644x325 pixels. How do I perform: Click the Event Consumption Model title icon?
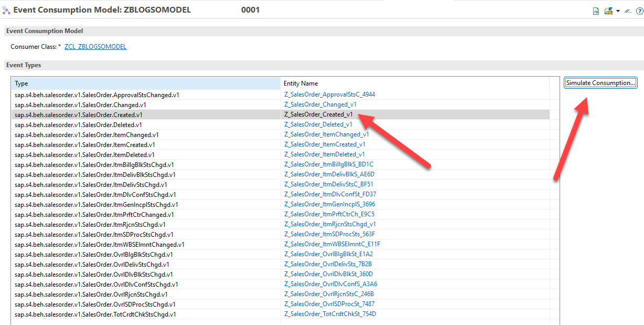tap(6, 10)
